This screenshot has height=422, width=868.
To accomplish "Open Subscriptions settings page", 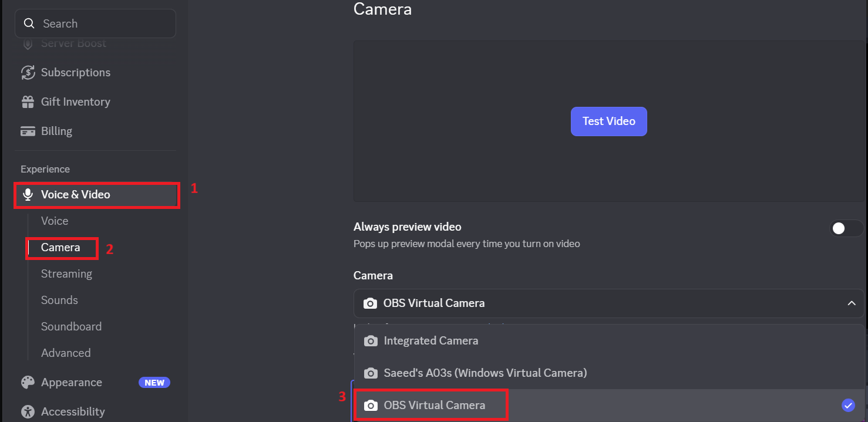I will [76, 72].
